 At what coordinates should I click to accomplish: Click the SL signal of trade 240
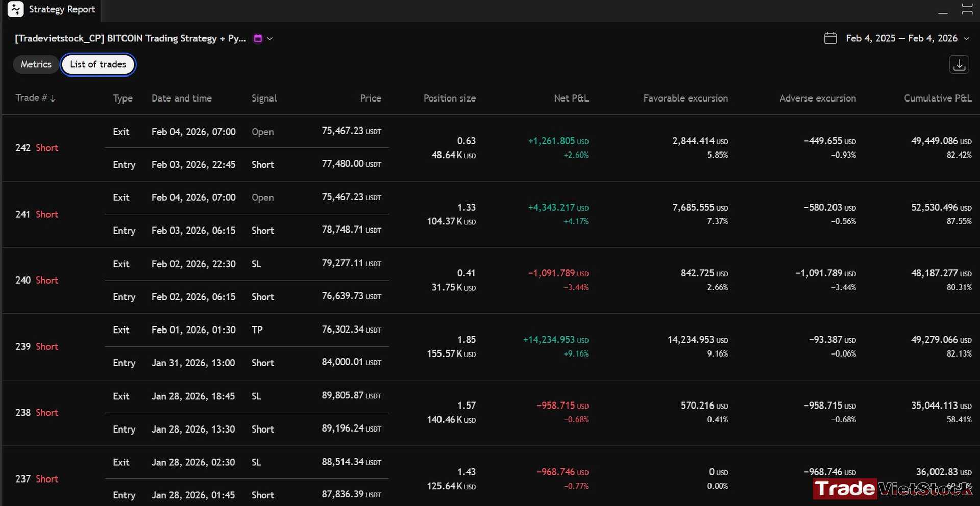coord(256,264)
